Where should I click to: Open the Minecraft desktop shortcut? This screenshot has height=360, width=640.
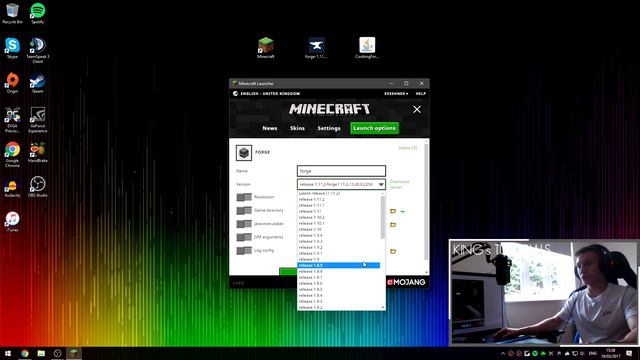click(266, 48)
